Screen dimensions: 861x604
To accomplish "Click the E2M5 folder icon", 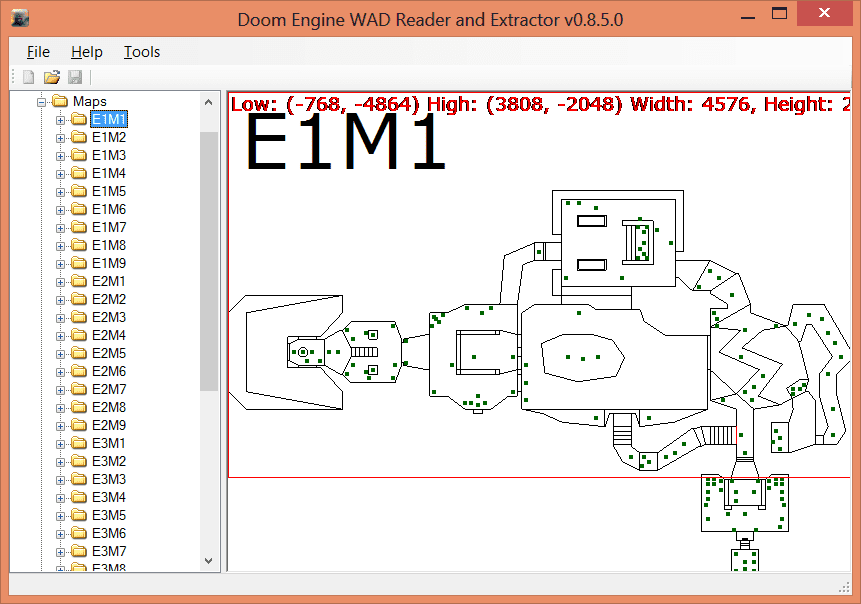I will [79, 353].
